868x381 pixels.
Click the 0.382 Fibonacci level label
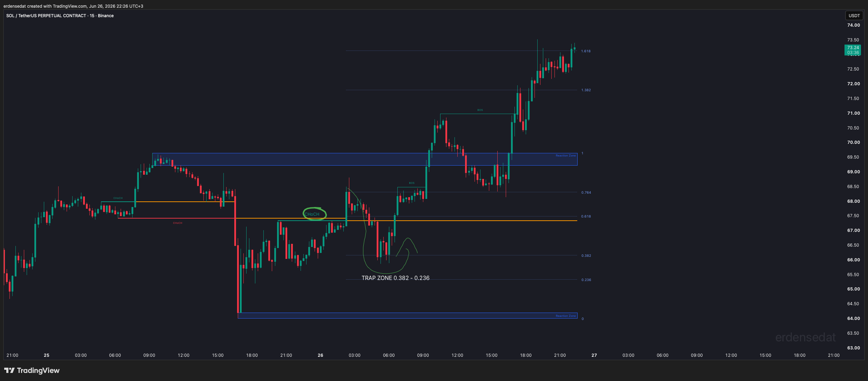586,256
